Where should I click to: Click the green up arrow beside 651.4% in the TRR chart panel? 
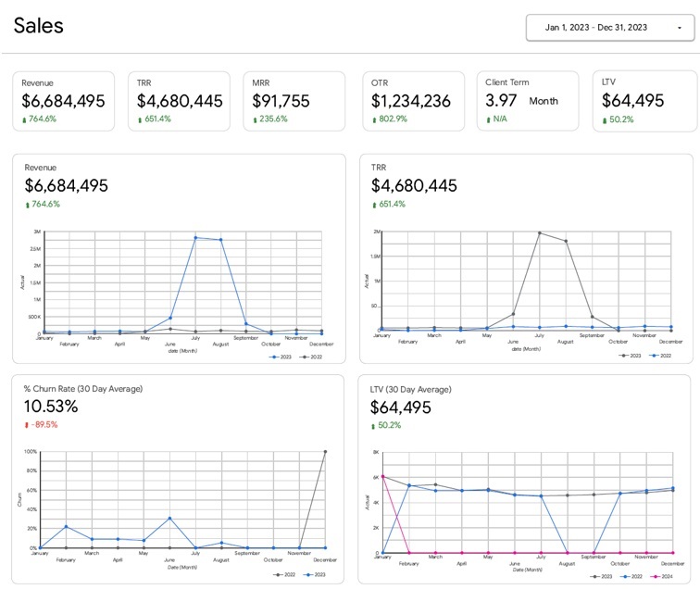point(374,205)
